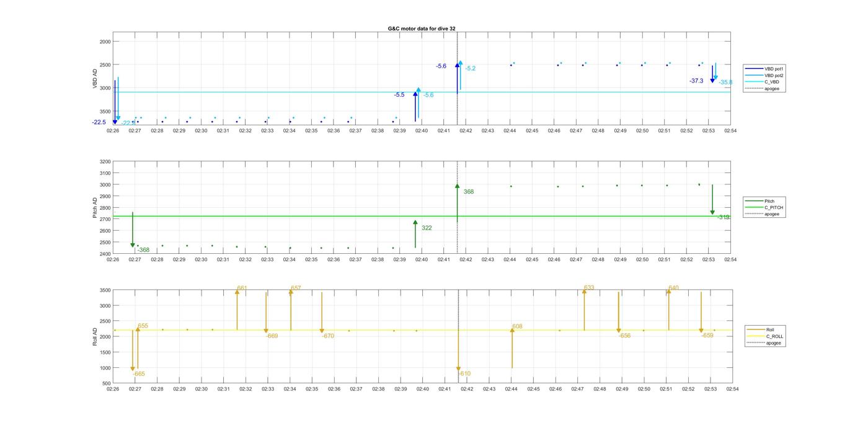Click the '-5.5' VBD data label
The height and width of the screenshot is (430, 868).
click(x=399, y=95)
